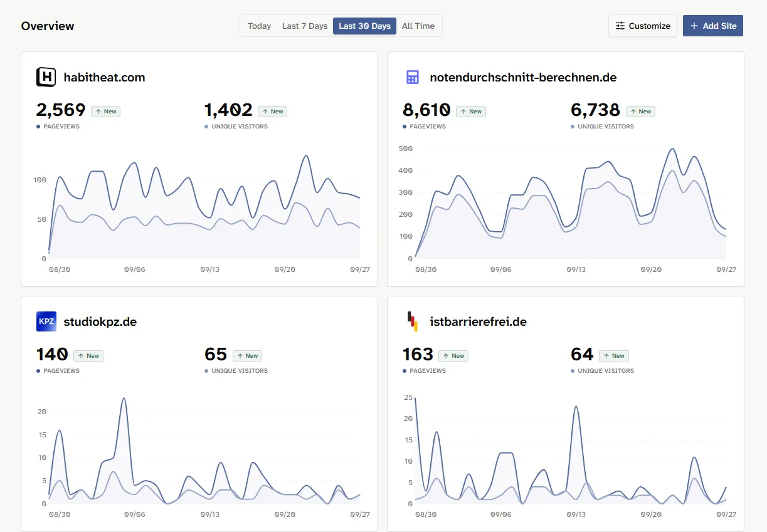The height and width of the screenshot is (532, 767).
Task: Click New badge beside 64
Action: 614,356
